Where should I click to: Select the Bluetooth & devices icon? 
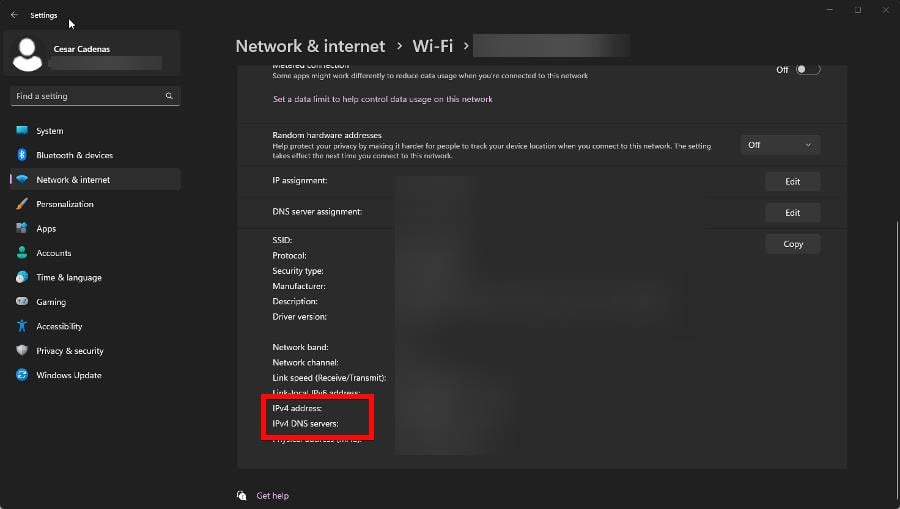22,155
